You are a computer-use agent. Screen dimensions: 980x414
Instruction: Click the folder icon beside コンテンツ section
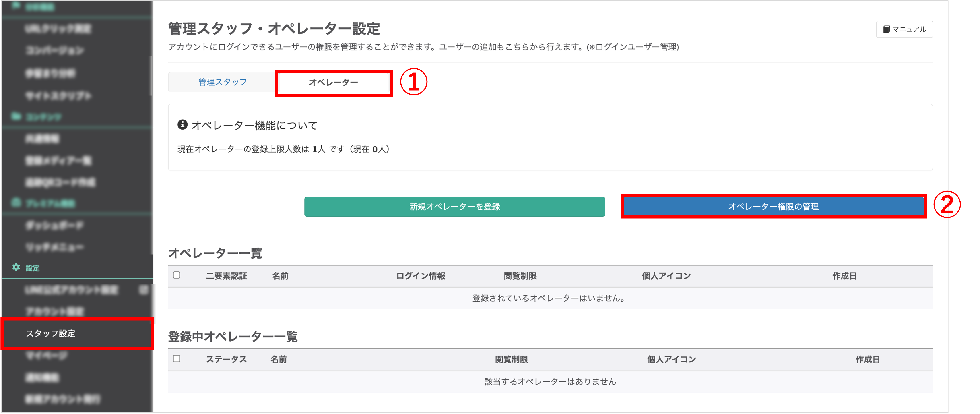[x=16, y=116]
